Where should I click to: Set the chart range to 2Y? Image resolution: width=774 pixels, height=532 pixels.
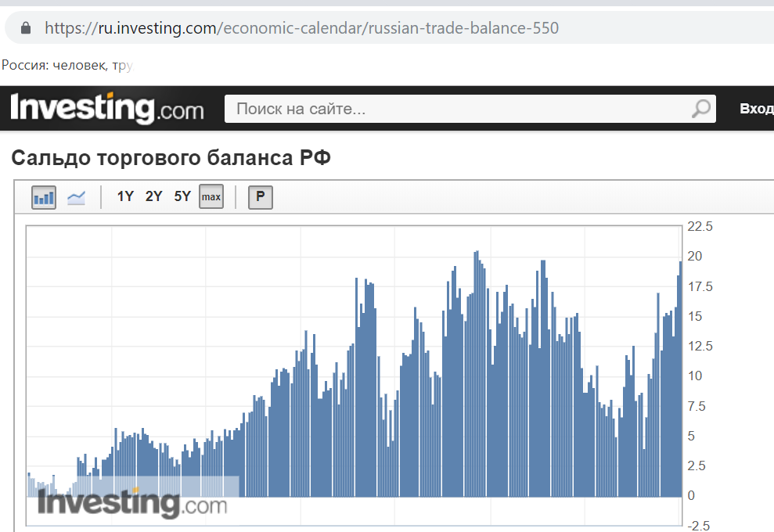[x=153, y=197]
